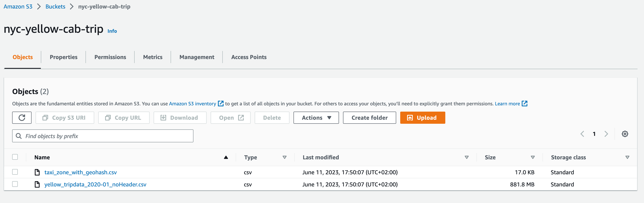Click file icon beside taxi_zone_with_geohash.csv

pyautogui.click(x=37, y=172)
